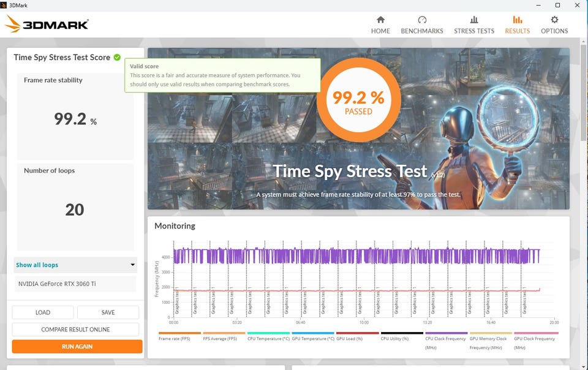Click the Number of loops value 20
The image size is (588, 370).
click(75, 210)
